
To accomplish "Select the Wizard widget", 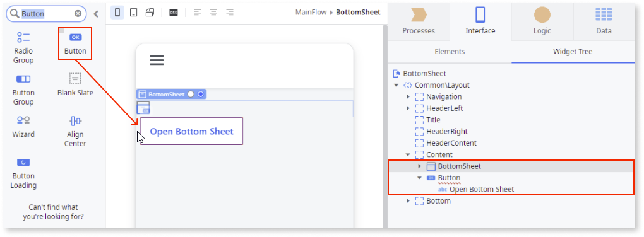I will [x=23, y=126].
